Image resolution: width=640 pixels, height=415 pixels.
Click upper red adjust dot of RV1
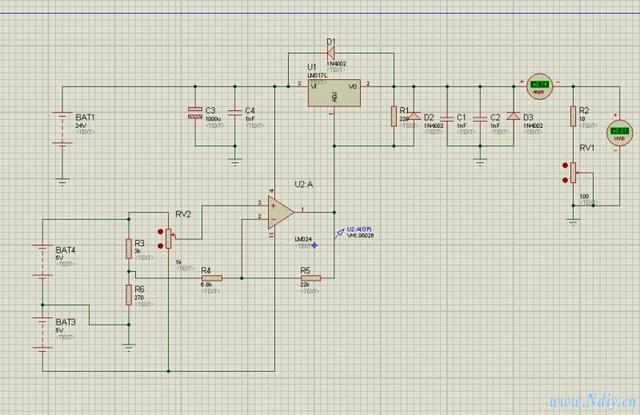tap(565, 165)
